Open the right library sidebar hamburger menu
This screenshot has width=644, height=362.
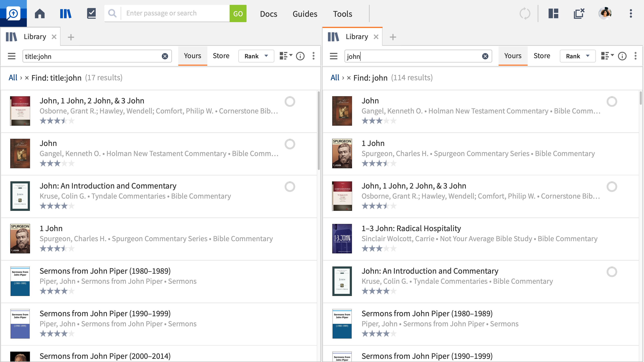(x=334, y=56)
